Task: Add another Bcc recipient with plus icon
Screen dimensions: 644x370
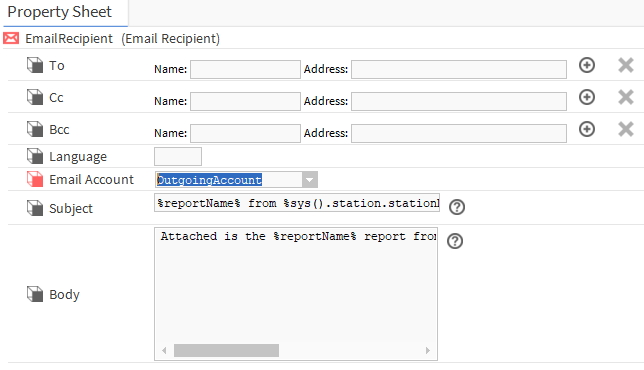Action: (587, 129)
